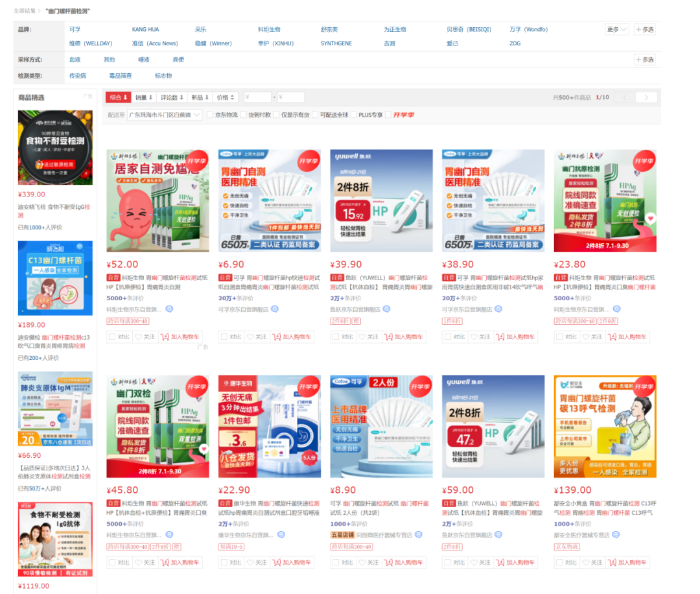Add the ¥8.90 可孚 test strips to cart
This screenshot has height=594, width=700.
point(404,563)
